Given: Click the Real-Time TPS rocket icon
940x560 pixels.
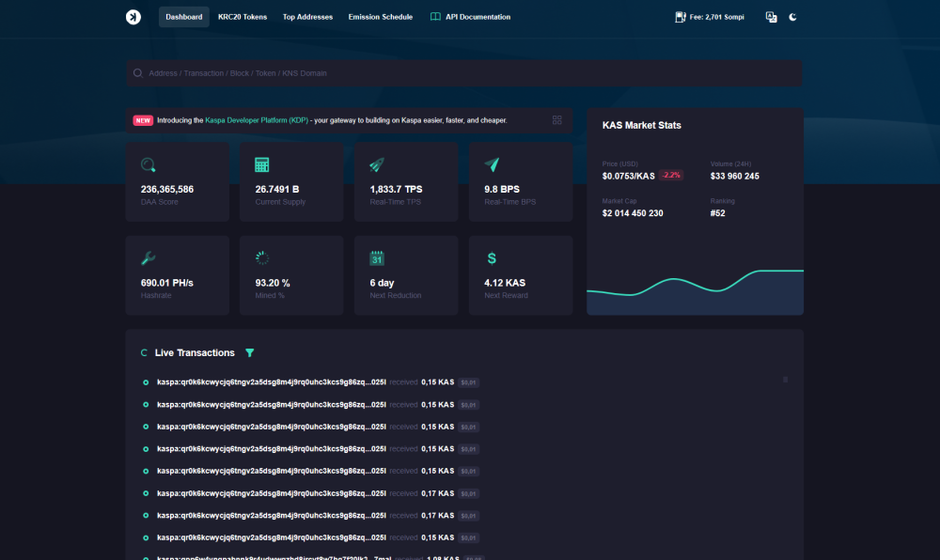Looking at the screenshot, I should tap(377, 164).
